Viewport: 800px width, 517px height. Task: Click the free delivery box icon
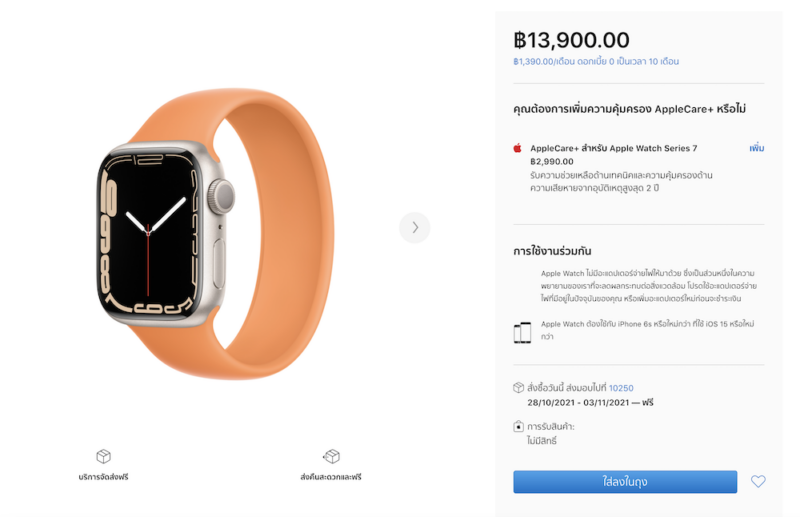coord(104,456)
